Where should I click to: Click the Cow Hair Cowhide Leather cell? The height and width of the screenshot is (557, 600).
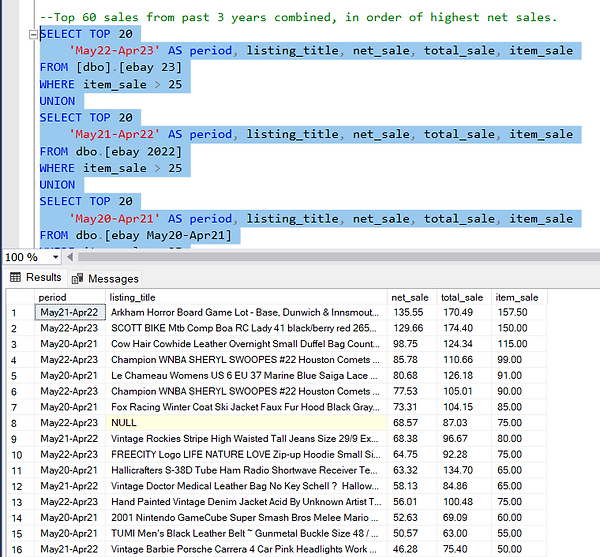tap(246, 344)
